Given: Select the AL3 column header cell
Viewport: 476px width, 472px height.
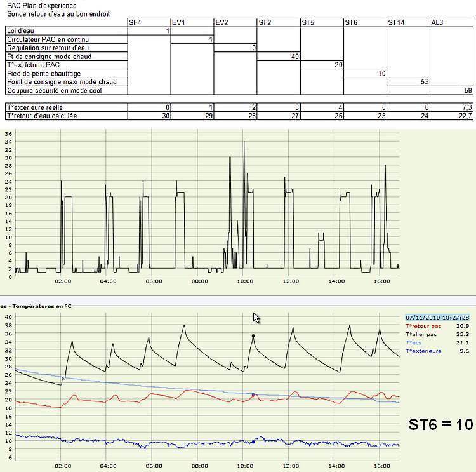Looking at the screenshot, I should click(451, 23).
